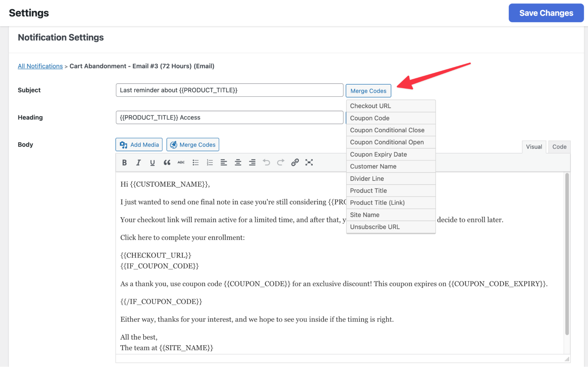Click the {{CHECKOUT_URL}} line in body
This screenshot has height=367, width=588.
click(x=156, y=255)
